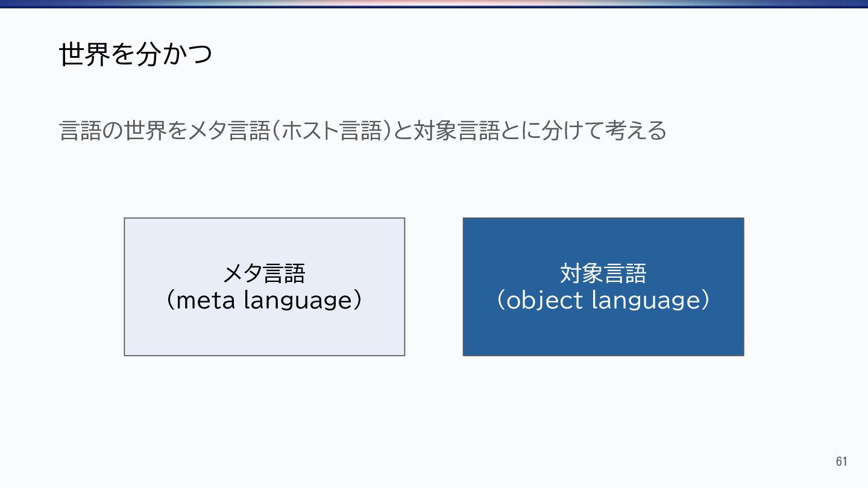Click the character 世界 in the slide title
Viewport: 868px width, 488px height.
pos(82,55)
